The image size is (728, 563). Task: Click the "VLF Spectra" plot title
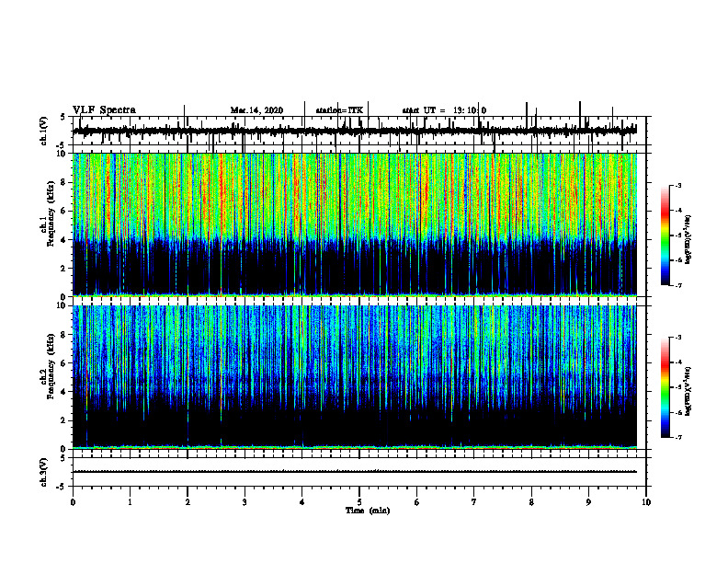104,110
